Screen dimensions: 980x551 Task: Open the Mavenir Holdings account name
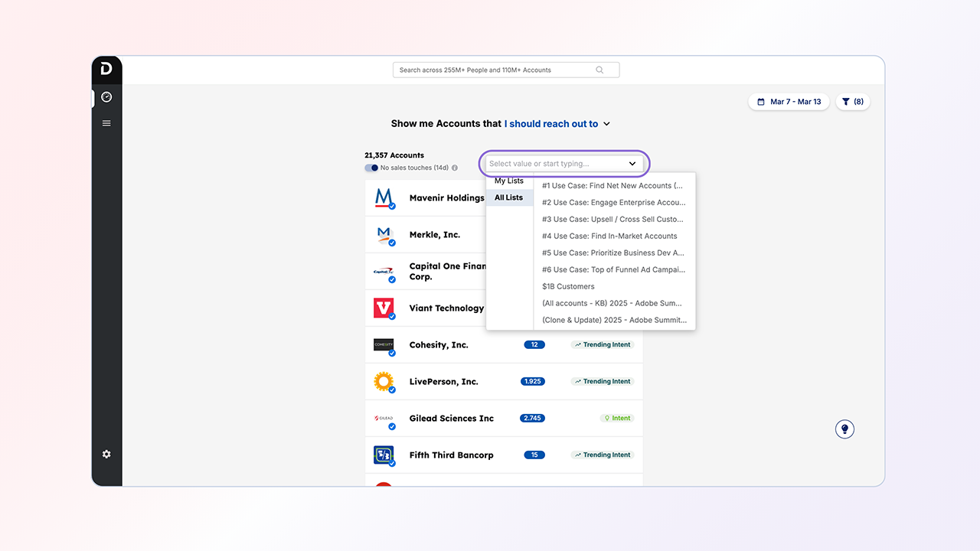447,197
